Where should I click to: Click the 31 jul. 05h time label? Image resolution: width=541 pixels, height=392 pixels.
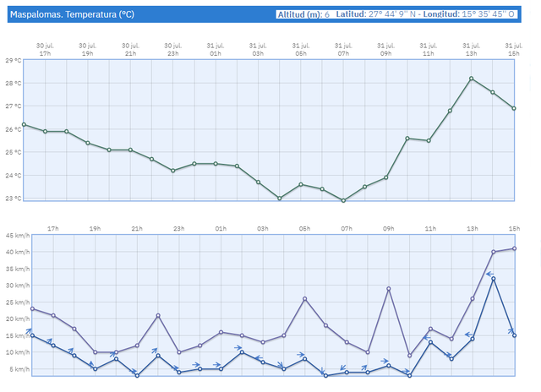click(x=301, y=49)
